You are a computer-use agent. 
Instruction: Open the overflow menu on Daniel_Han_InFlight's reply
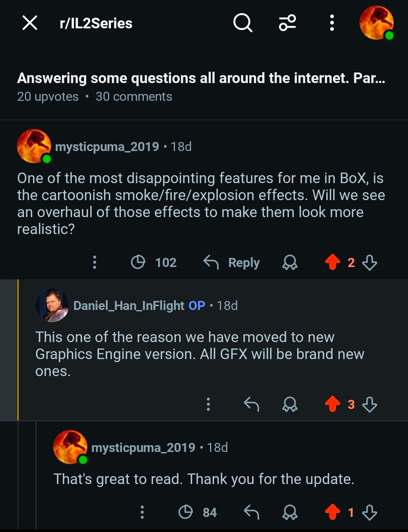(x=208, y=404)
